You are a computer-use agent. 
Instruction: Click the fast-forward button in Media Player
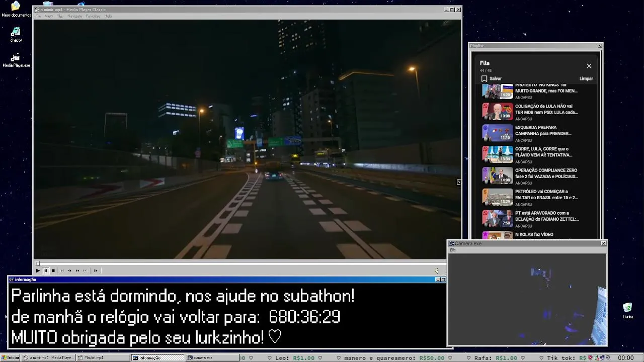77,270
